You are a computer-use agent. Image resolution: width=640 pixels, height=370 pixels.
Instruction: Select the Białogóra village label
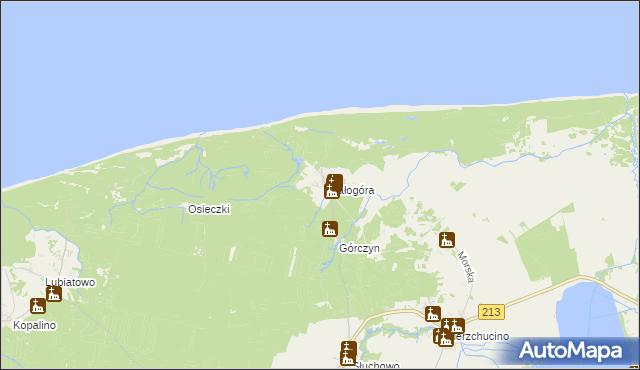(356, 191)
